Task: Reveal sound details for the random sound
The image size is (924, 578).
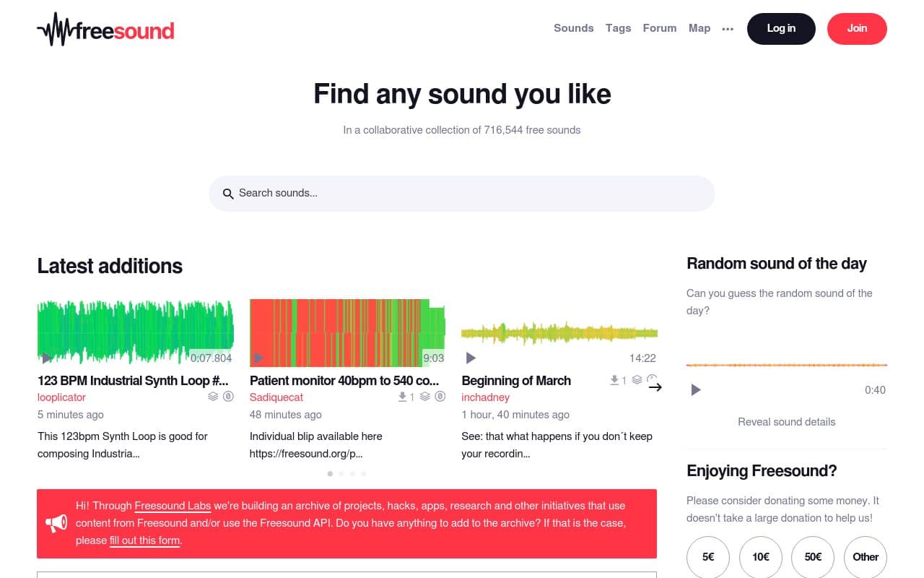Action: click(786, 422)
